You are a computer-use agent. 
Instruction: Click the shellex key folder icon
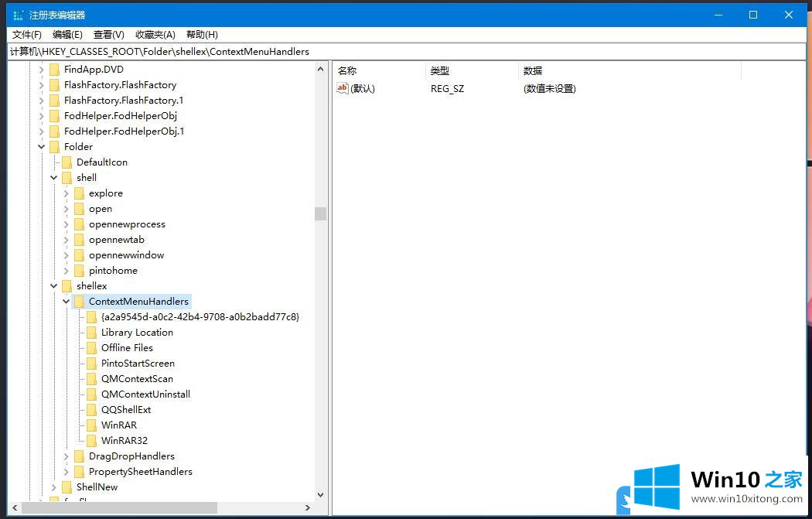[67, 286]
